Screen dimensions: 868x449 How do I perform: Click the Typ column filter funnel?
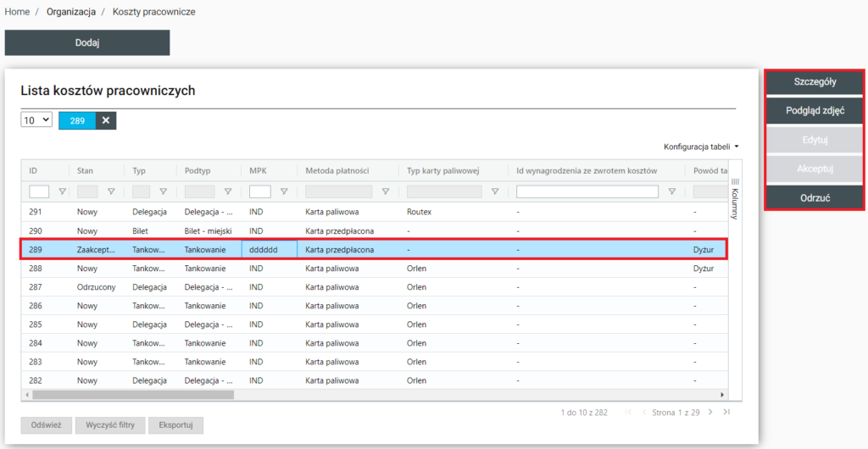(x=163, y=191)
